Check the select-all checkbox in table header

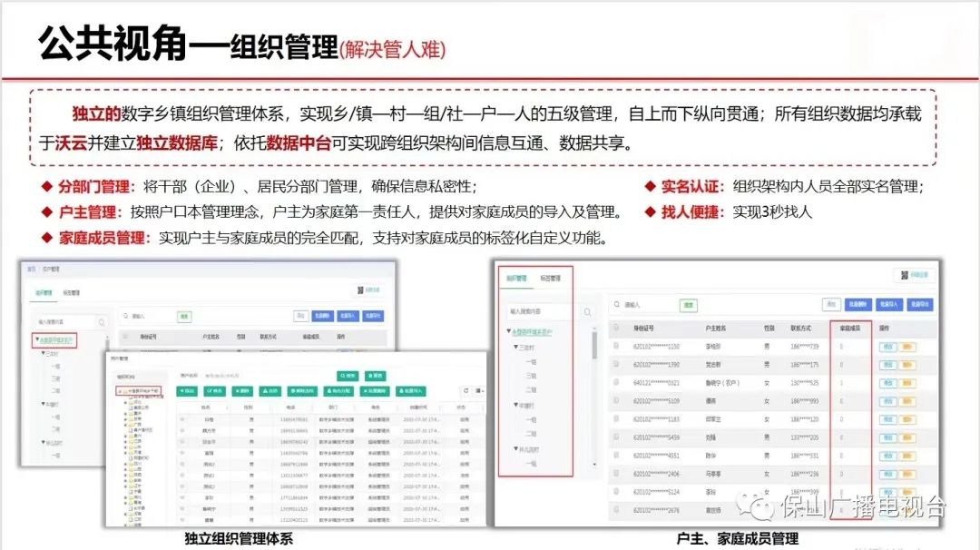pos(616,329)
